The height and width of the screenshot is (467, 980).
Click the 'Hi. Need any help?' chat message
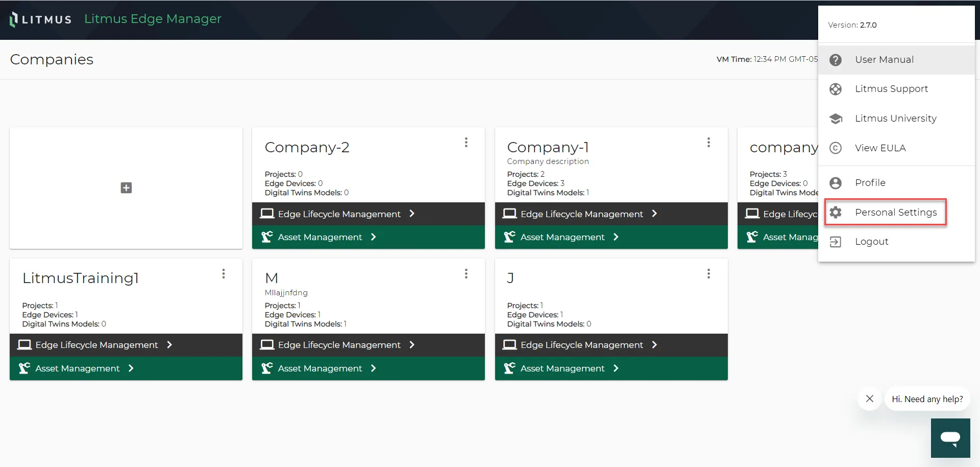click(x=927, y=399)
